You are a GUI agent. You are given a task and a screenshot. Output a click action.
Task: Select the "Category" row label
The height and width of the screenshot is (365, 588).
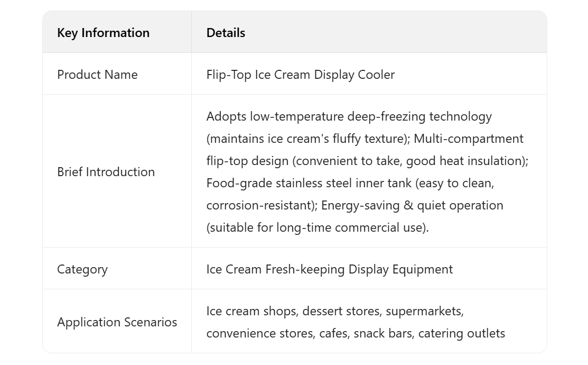tap(82, 269)
